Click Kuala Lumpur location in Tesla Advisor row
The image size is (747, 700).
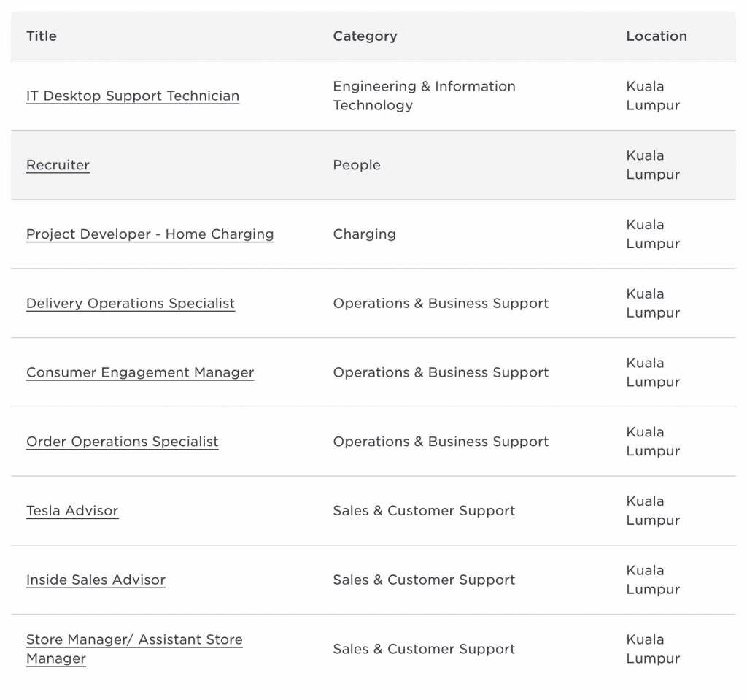click(652, 511)
